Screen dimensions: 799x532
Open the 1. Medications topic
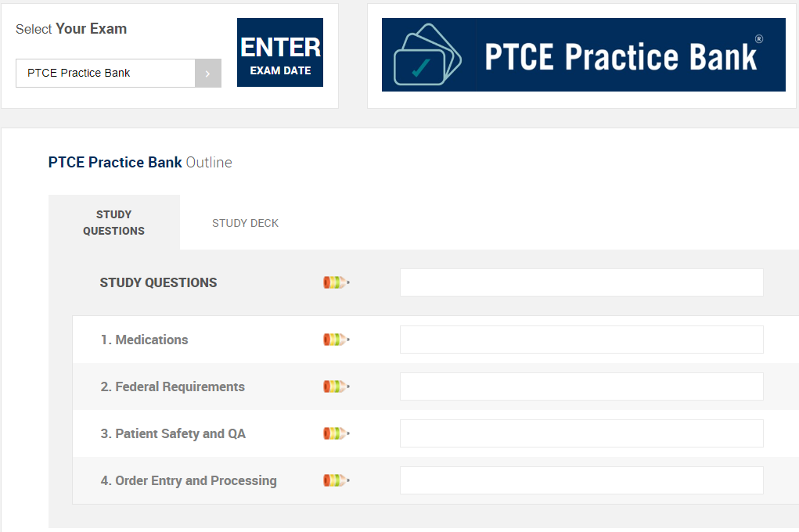(x=144, y=340)
